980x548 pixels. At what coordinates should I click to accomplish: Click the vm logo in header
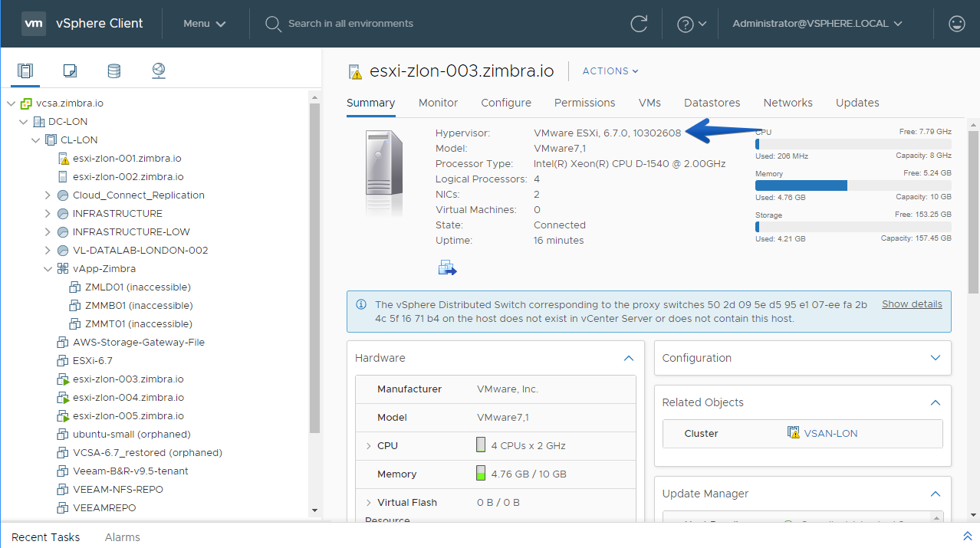coord(34,23)
